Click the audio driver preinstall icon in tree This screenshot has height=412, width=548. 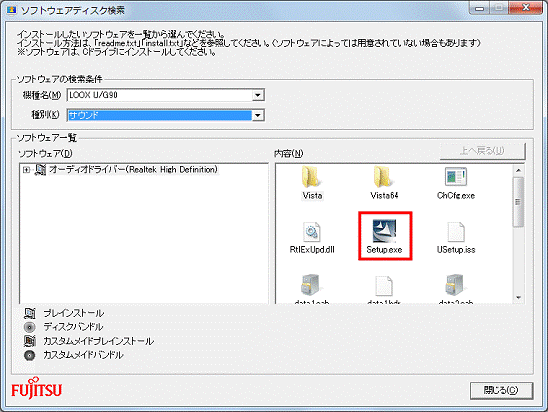(x=41, y=170)
